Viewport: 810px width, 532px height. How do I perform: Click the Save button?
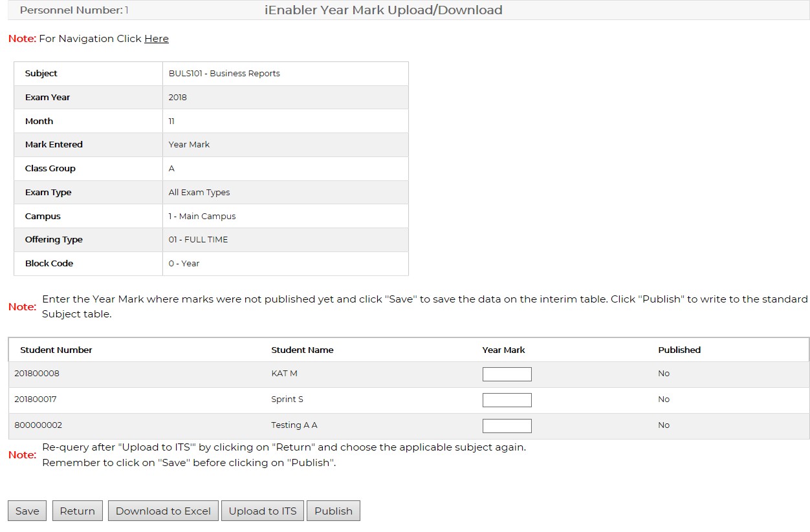pyautogui.click(x=27, y=511)
